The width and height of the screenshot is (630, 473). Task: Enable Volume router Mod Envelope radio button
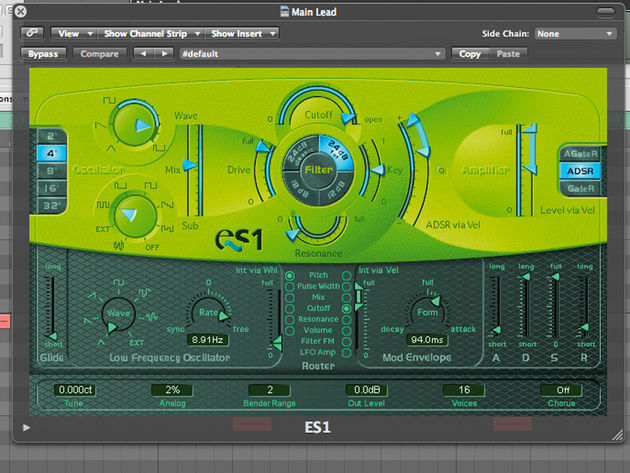pos(346,330)
